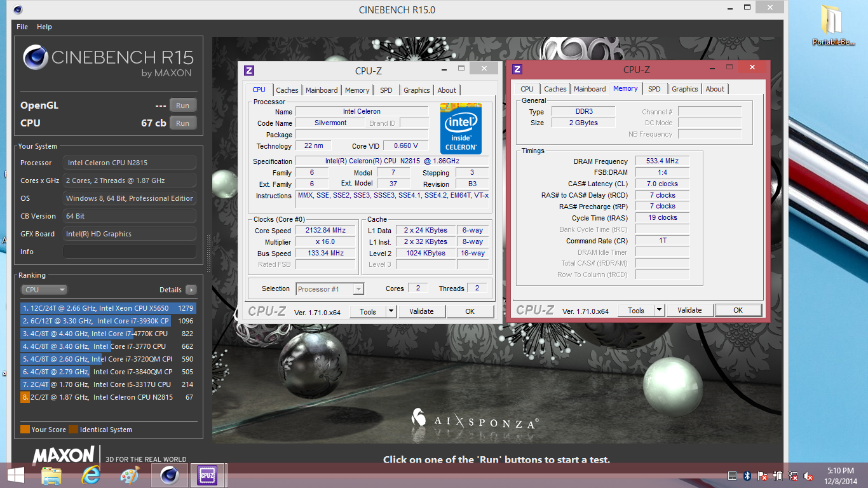Click the Cinebench R15 sphere logo
Image resolution: width=868 pixels, height=488 pixels.
pos(36,58)
